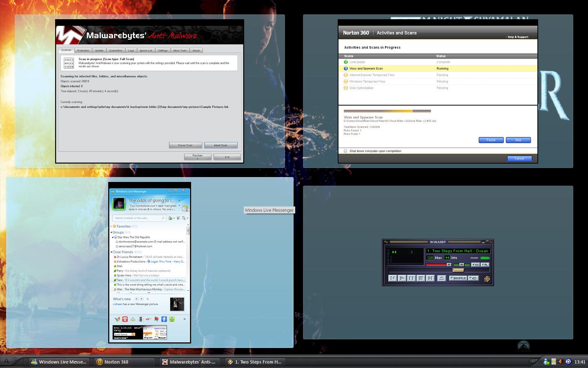
Task: Open the More Tools tab in Malwarebytes
Action: (x=180, y=51)
